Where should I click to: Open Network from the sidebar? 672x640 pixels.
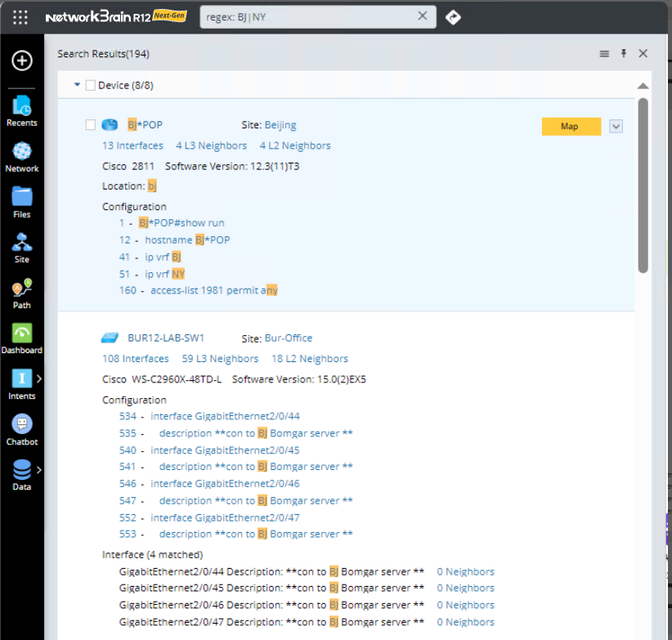(x=22, y=157)
